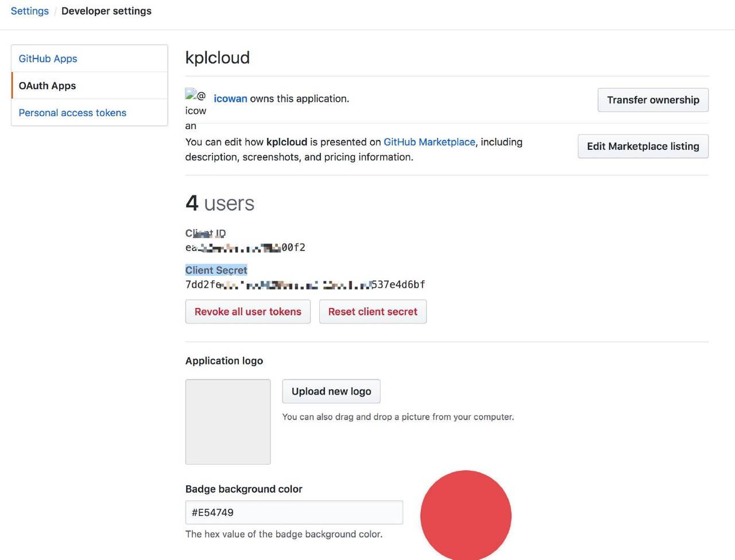The image size is (735, 560).
Task: Select OAuth Apps in the sidebar
Action: tap(47, 86)
